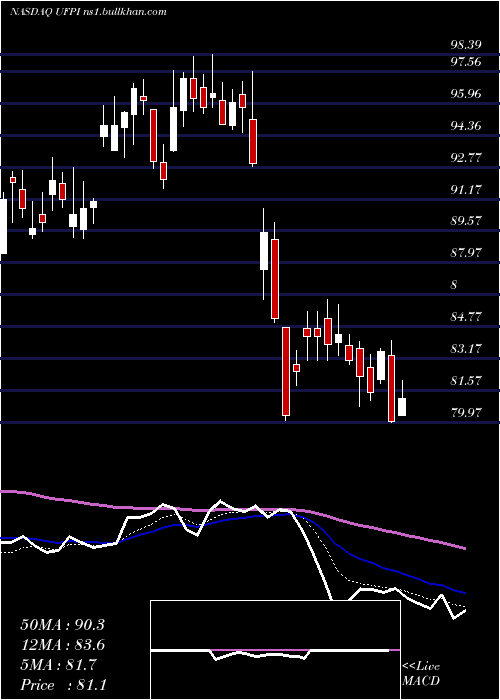Select the 89.57 price axis label
500x700 pixels.
466,221
